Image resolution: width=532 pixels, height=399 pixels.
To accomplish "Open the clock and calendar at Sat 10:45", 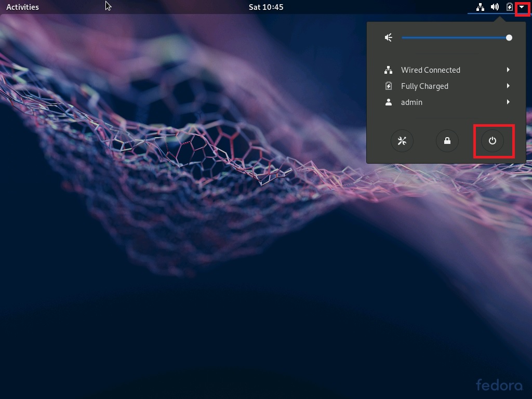I will coord(266,7).
